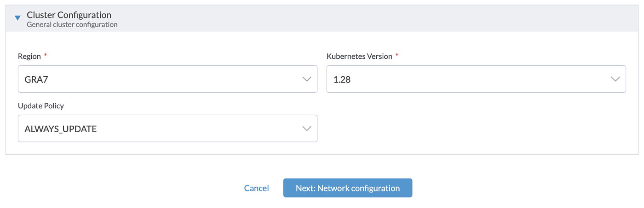Open the Kubernetes Version dropdown

476,79
